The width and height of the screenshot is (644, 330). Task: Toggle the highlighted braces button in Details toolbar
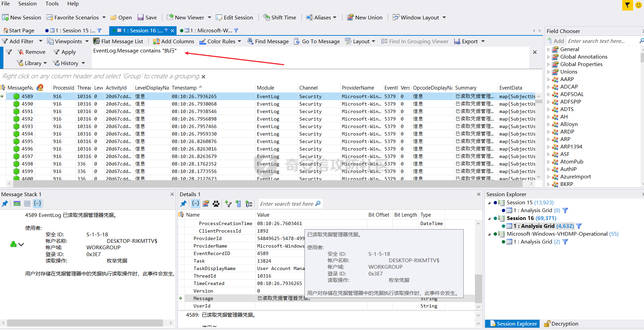196,204
